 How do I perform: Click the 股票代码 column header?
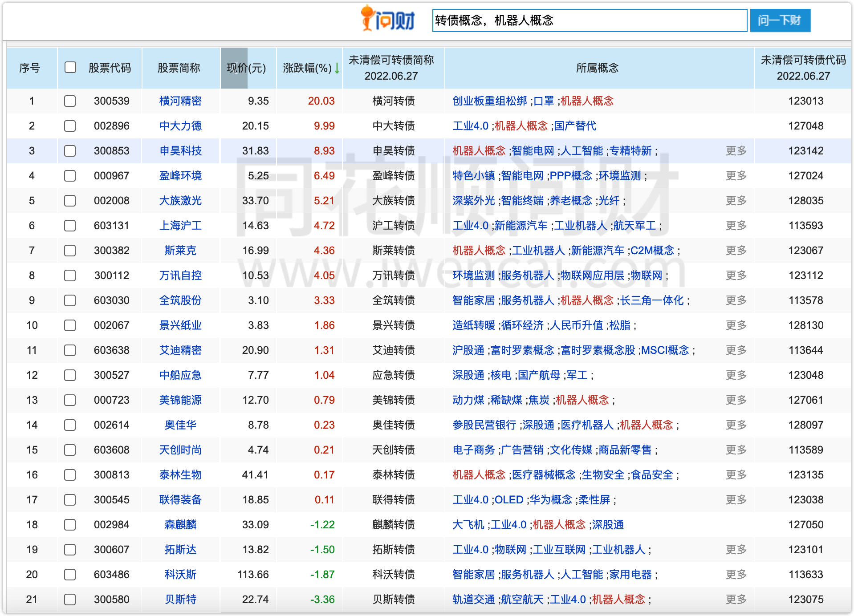[x=110, y=68]
